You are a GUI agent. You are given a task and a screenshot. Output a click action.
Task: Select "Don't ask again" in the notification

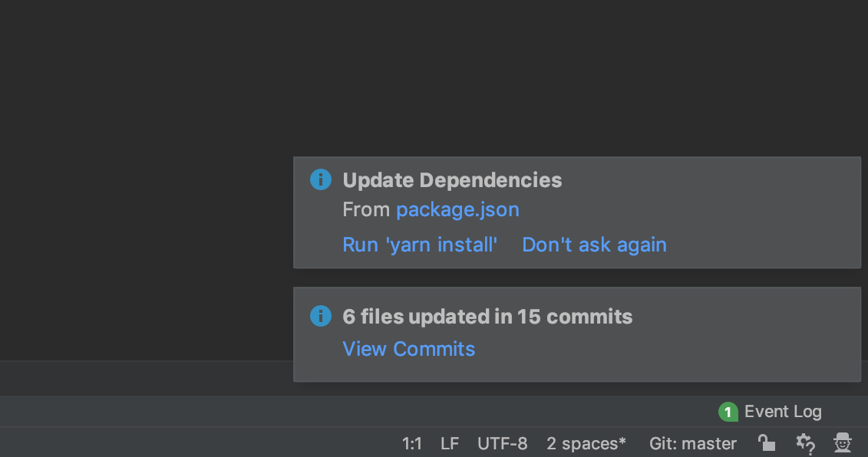point(594,245)
